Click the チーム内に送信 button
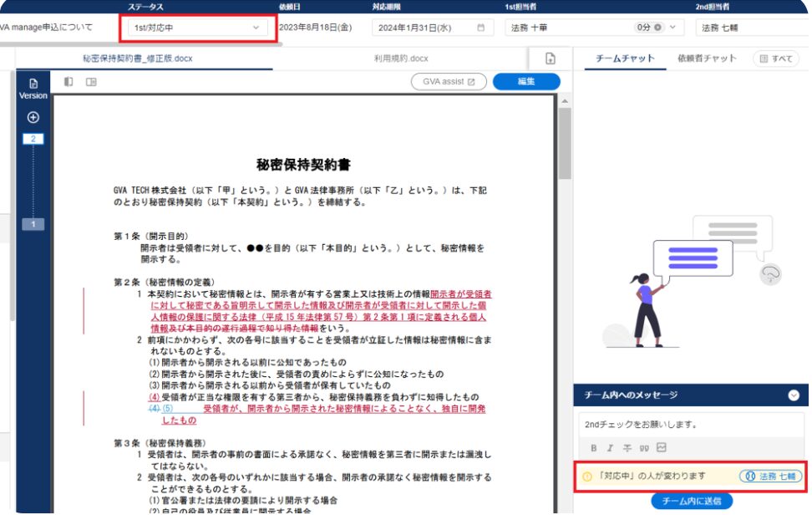The width and height of the screenshot is (812, 515). point(692,501)
